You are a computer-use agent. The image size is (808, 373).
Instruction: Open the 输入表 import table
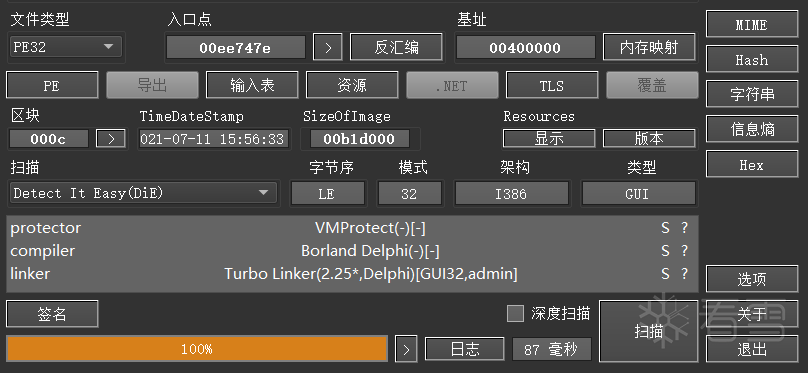pos(252,85)
